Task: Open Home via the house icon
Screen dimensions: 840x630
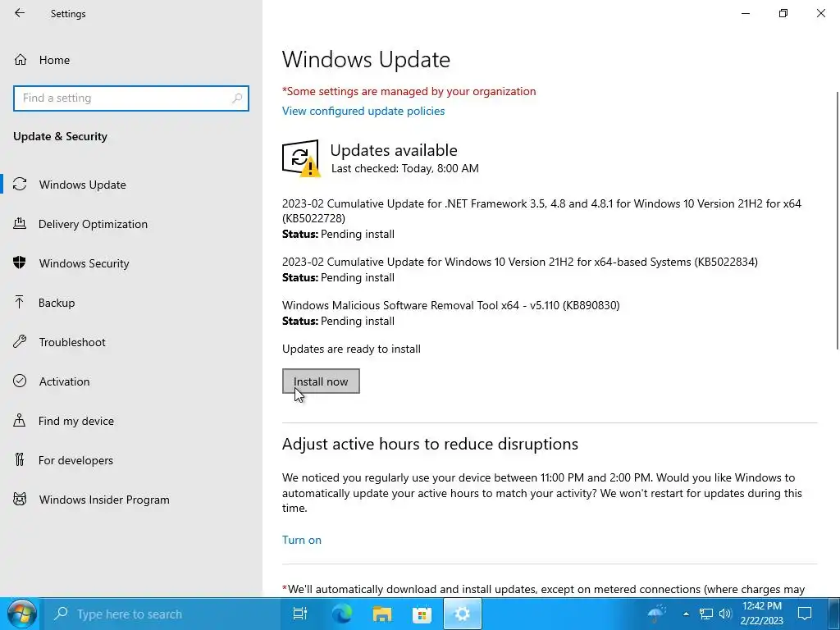Action: point(21,59)
